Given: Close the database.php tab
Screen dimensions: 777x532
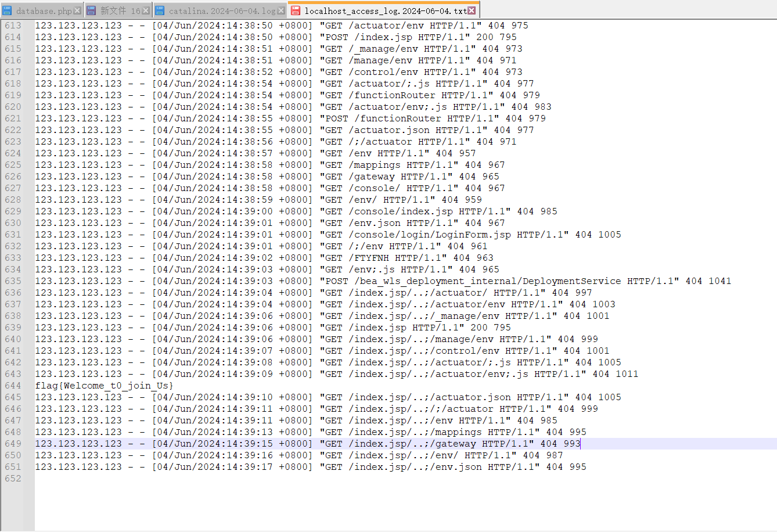Looking at the screenshot, I should pyautogui.click(x=77, y=10).
